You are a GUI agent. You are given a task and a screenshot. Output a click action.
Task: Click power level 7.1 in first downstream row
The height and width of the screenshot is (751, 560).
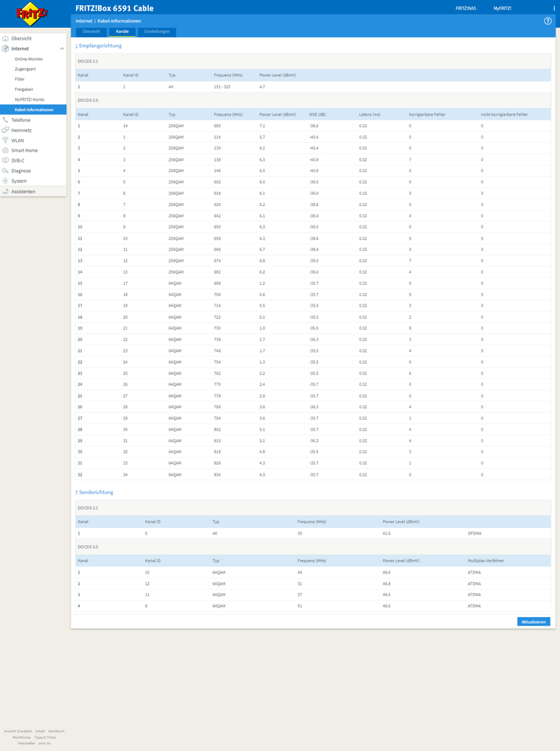point(262,126)
